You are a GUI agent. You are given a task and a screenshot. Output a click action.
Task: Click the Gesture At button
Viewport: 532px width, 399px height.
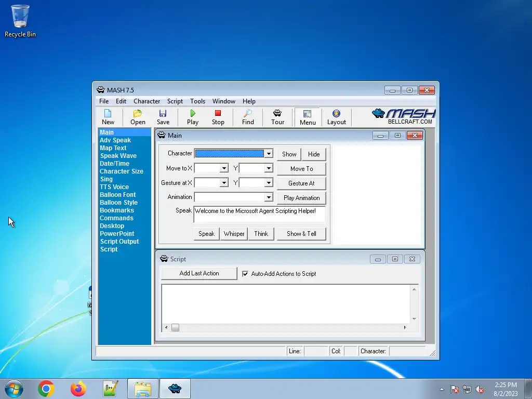click(302, 183)
